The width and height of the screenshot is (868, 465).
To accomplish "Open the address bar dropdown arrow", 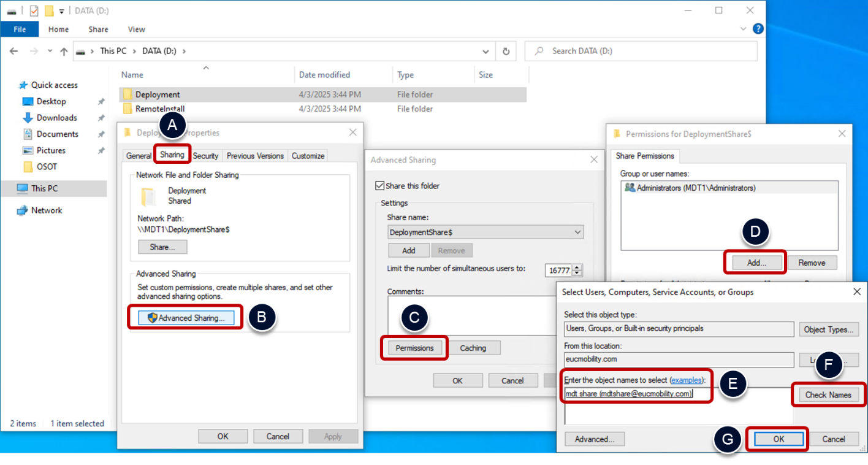I will click(485, 52).
